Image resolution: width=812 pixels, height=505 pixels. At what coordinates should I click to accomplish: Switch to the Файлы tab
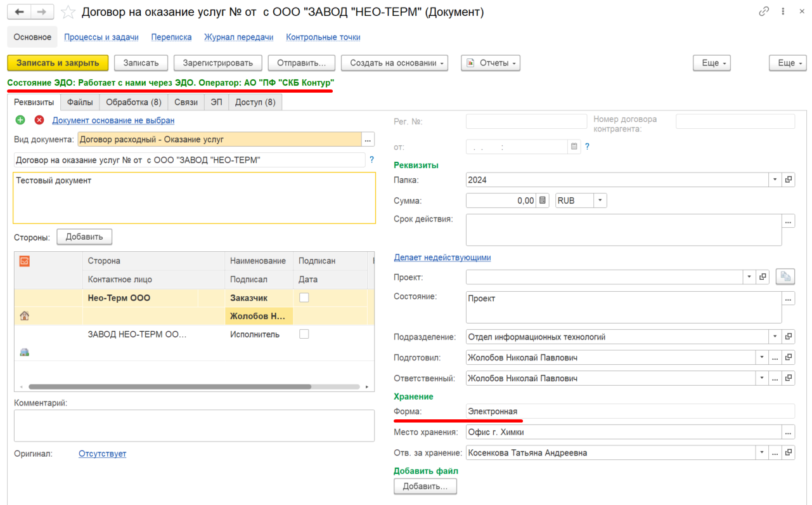[80, 102]
